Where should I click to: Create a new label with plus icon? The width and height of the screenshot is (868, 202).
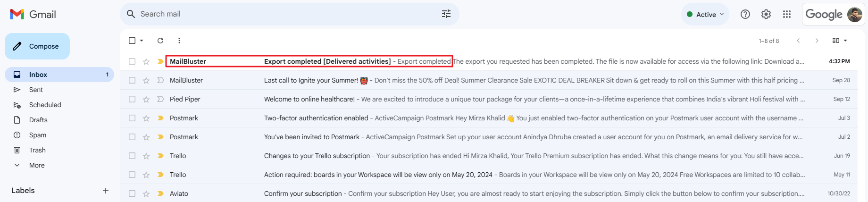point(106,191)
